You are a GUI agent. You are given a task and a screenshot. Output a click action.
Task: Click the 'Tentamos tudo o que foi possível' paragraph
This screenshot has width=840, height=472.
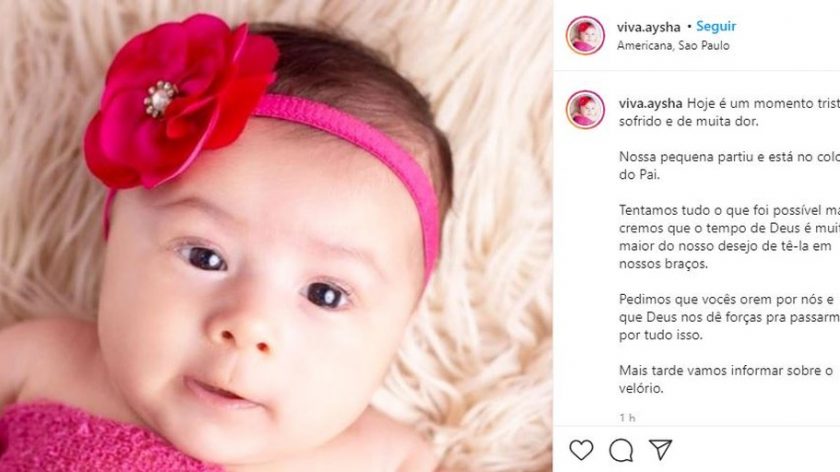click(x=729, y=237)
